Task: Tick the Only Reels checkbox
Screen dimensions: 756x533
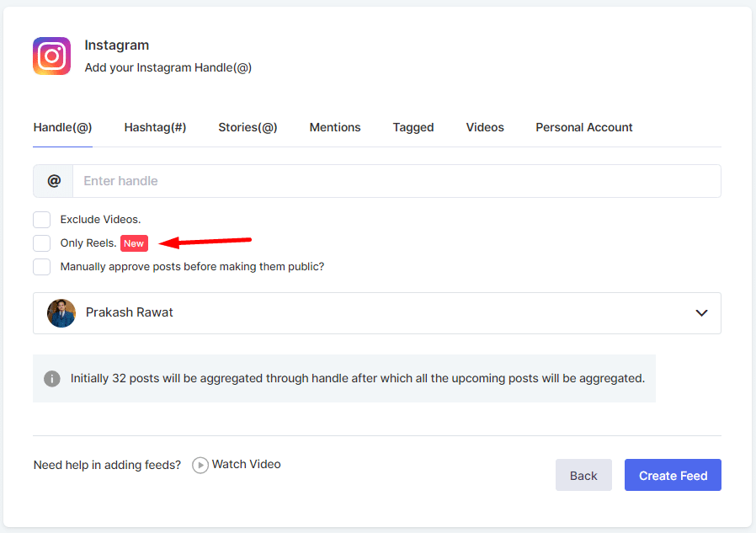Action: click(x=42, y=243)
